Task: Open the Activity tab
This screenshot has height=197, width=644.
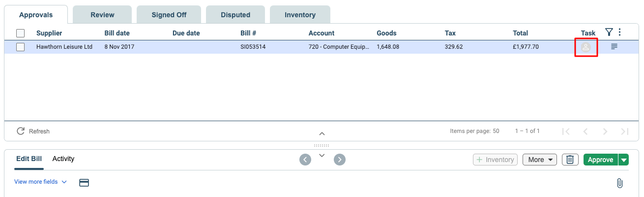Action: pos(63,159)
